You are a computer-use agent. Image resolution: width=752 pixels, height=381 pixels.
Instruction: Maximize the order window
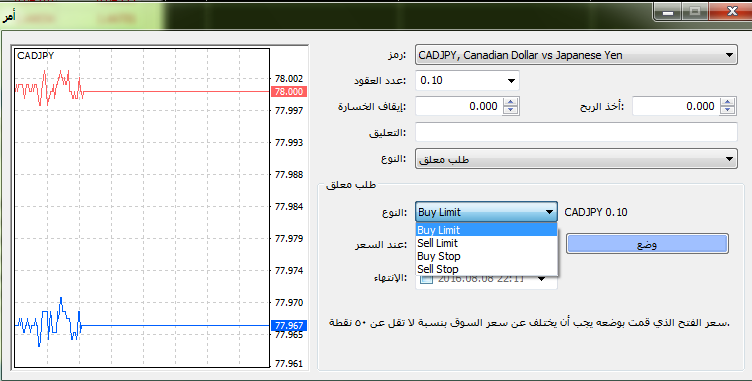tap(695, 12)
